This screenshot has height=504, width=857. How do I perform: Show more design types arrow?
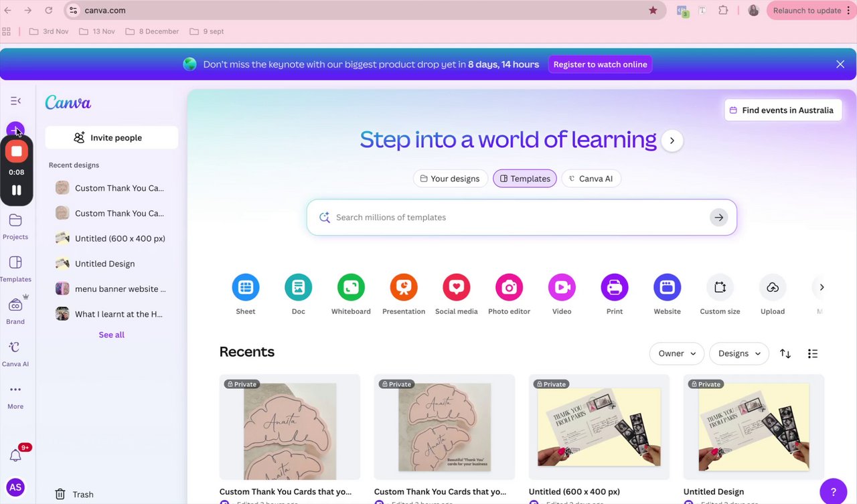(822, 287)
